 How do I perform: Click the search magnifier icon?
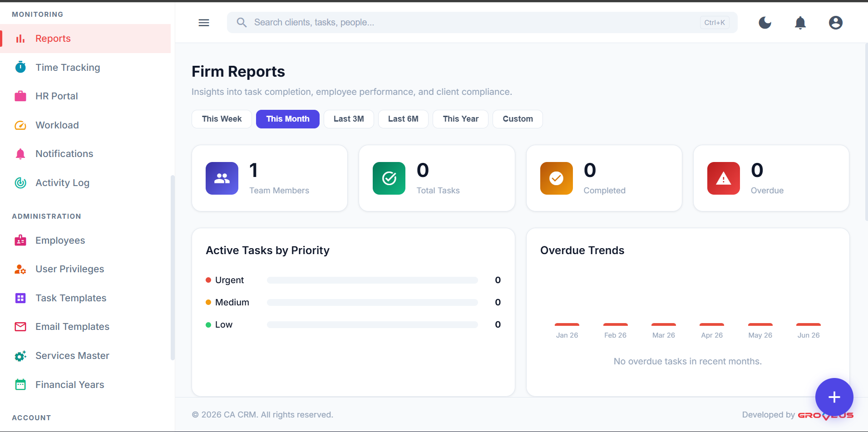tap(242, 23)
